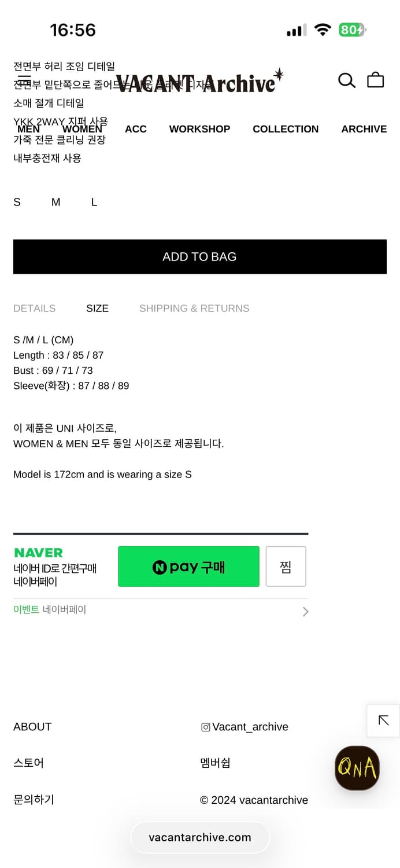Toggle the 찜 wishlist button
This screenshot has height=868, width=400.
(x=286, y=566)
